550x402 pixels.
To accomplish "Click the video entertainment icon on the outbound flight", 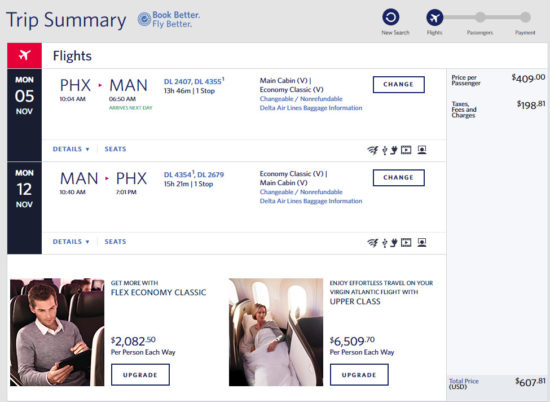I will [x=406, y=150].
